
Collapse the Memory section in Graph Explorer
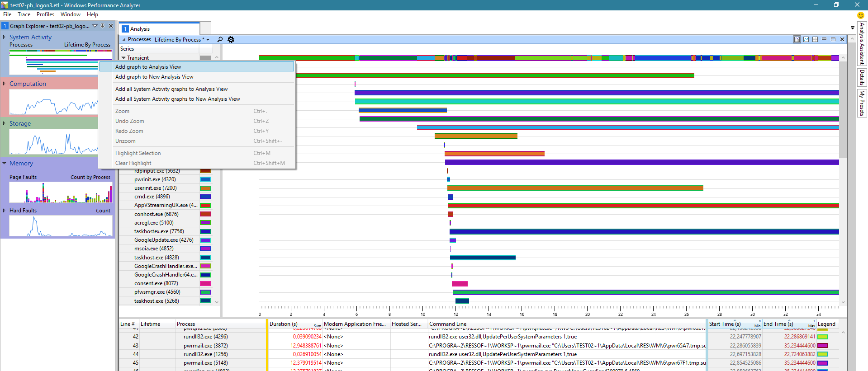(4, 163)
